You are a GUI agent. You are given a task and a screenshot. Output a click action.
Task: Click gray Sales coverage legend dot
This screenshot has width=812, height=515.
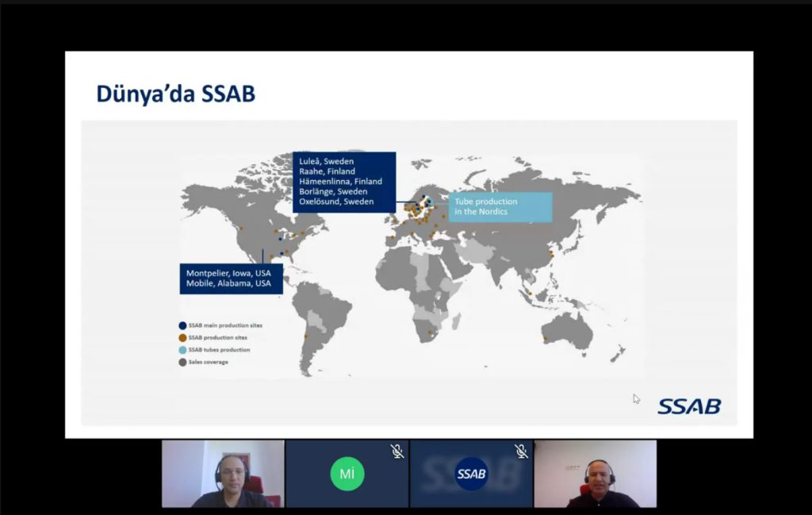182,362
